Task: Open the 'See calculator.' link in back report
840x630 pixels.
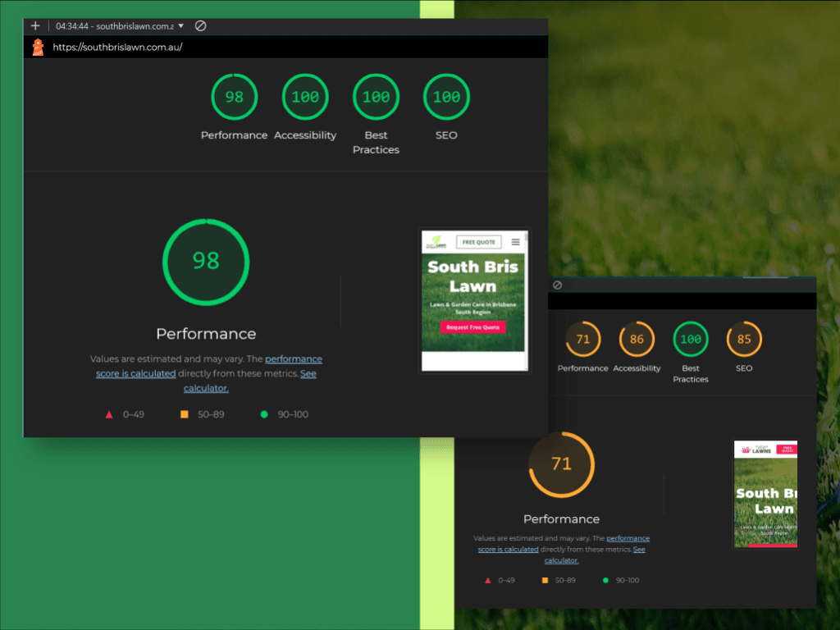Action: (x=595, y=555)
